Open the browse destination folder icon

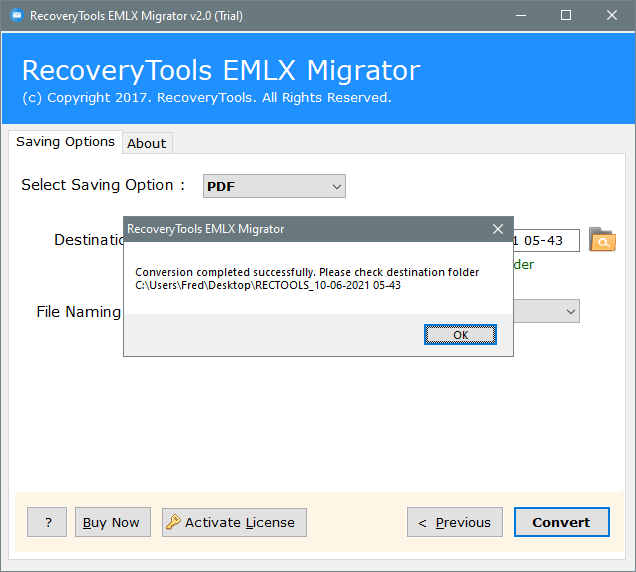point(602,240)
